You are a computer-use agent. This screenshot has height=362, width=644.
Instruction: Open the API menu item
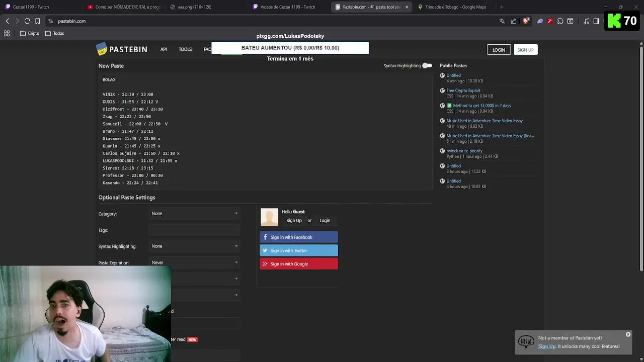(x=164, y=49)
